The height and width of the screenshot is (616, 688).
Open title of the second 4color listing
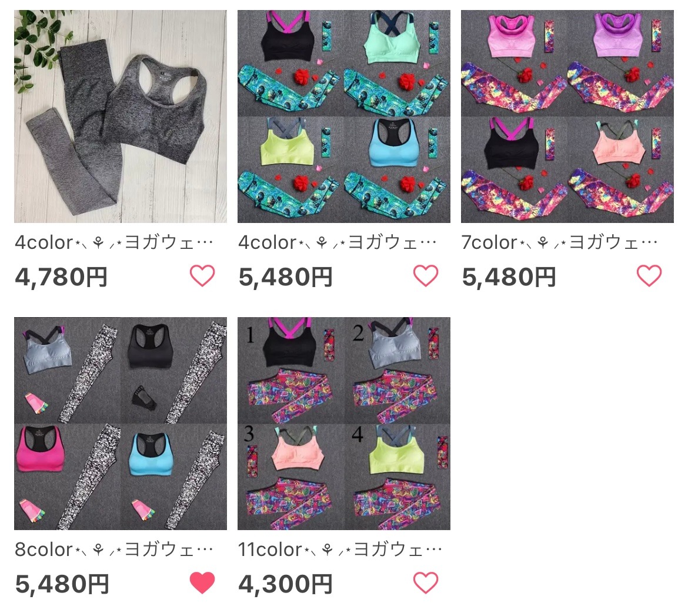[x=338, y=242]
